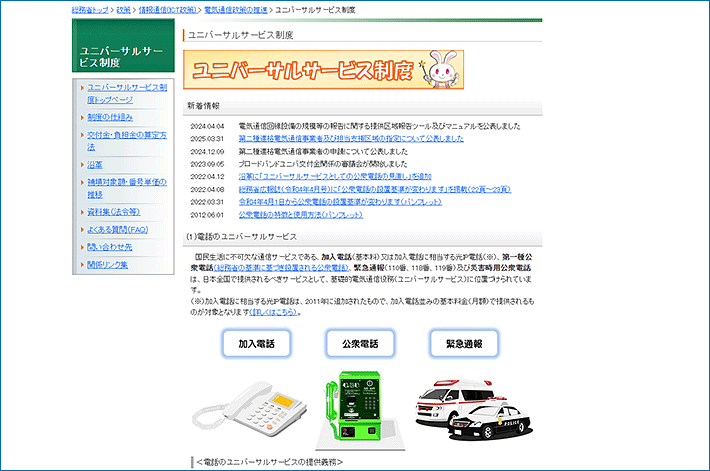
Task: Click the white desk telephone image
Action: click(250, 409)
